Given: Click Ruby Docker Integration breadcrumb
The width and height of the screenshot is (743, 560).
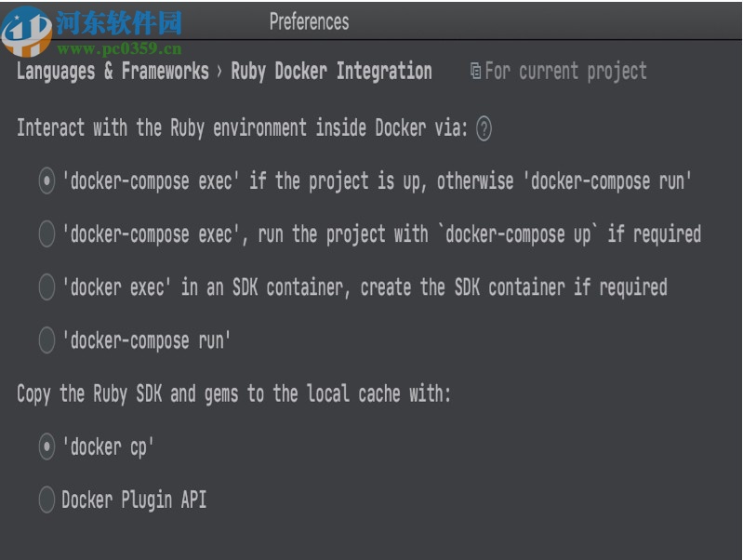Looking at the screenshot, I should click(331, 72).
